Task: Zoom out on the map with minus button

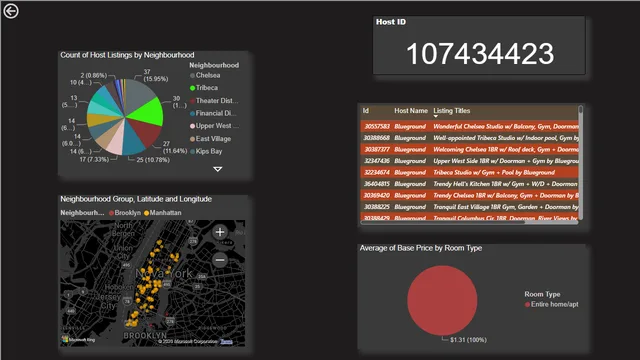Action: click(x=220, y=260)
